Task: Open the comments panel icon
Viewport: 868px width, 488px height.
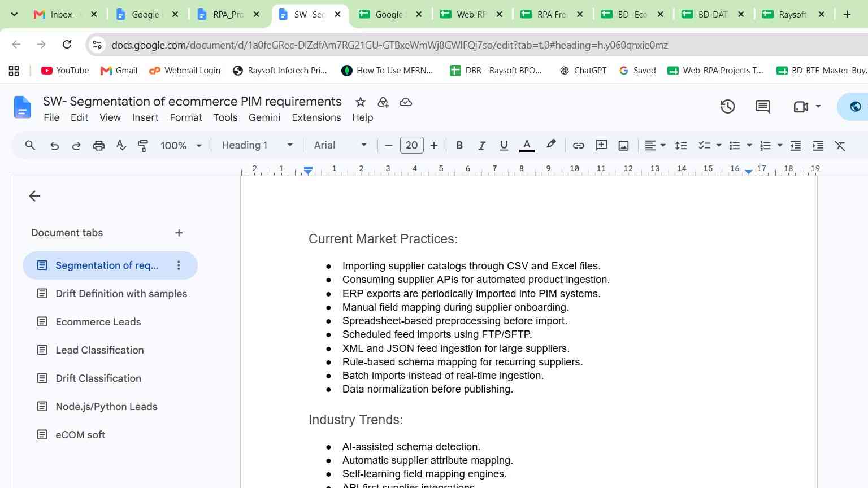Action: 763,106
